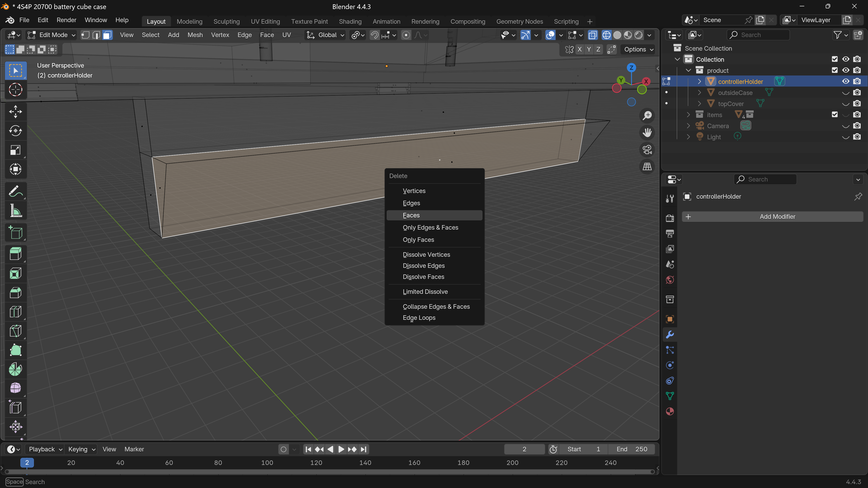
Task: Toggle camera view button in viewport
Action: coord(647,150)
